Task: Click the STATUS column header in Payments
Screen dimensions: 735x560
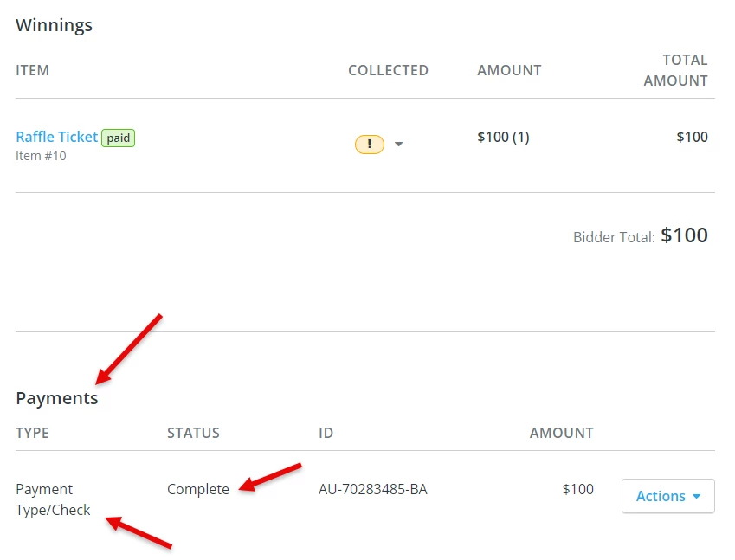Action: [192, 433]
